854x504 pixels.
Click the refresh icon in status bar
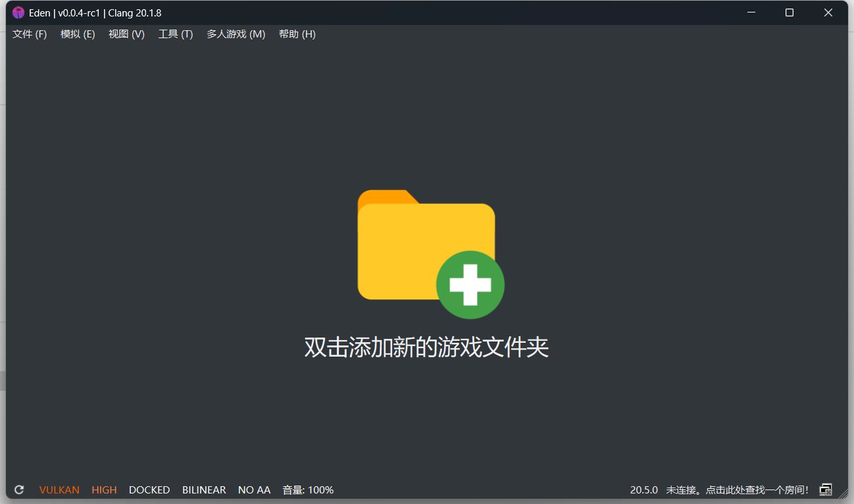(x=19, y=490)
